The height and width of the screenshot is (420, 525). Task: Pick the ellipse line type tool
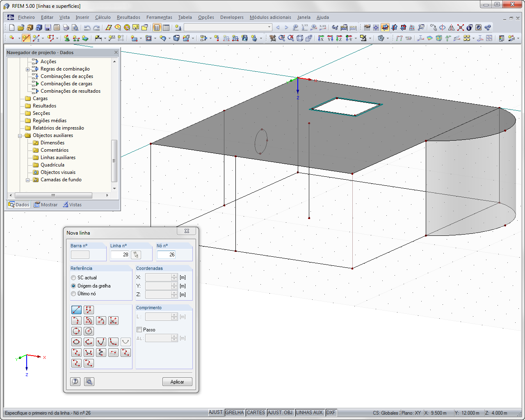tap(76, 342)
